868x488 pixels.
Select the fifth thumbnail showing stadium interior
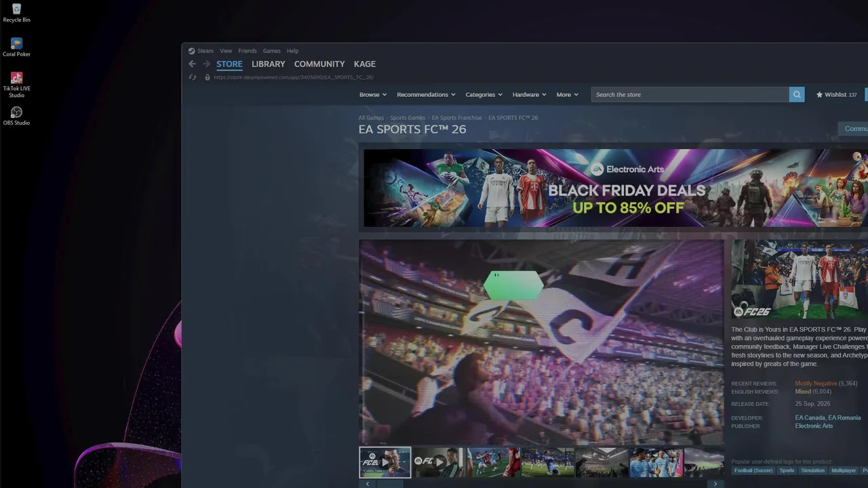tap(602, 462)
